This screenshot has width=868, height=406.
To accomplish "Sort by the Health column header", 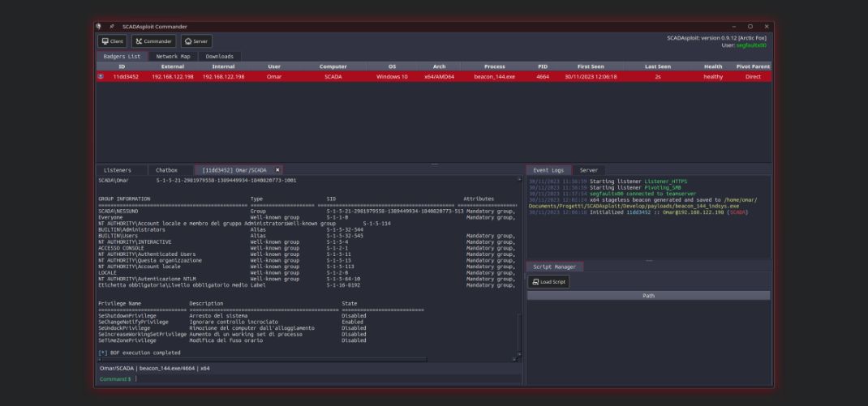I will 713,66.
